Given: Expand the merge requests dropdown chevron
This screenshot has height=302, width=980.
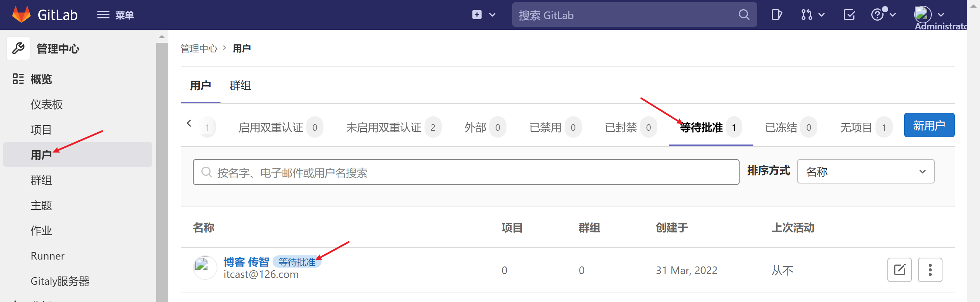Looking at the screenshot, I should click(x=822, y=15).
